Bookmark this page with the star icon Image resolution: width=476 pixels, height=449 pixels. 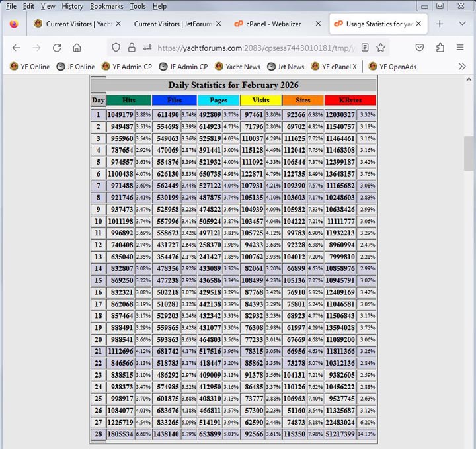coord(381,48)
